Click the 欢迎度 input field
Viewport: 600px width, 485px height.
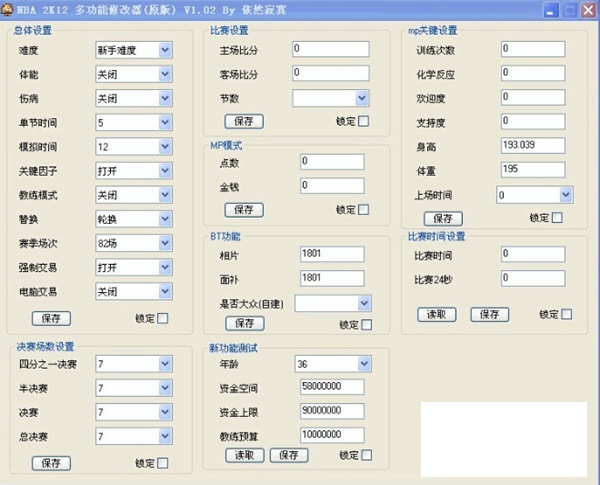533,97
